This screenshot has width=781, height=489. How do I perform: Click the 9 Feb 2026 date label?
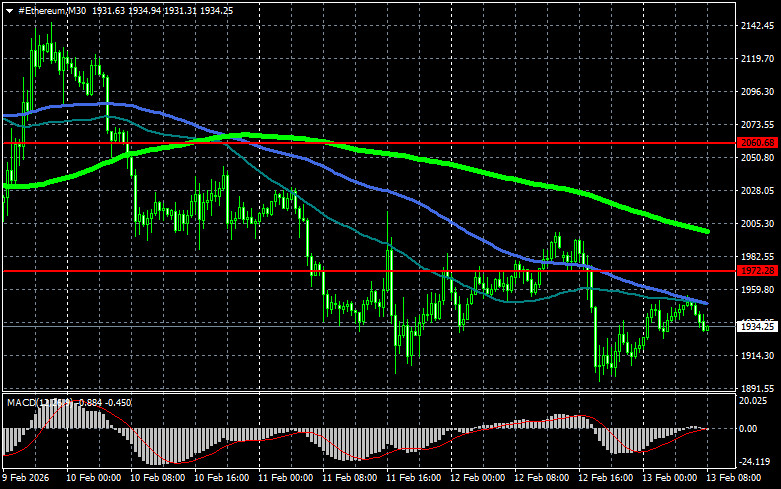click(x=30, y=478)
